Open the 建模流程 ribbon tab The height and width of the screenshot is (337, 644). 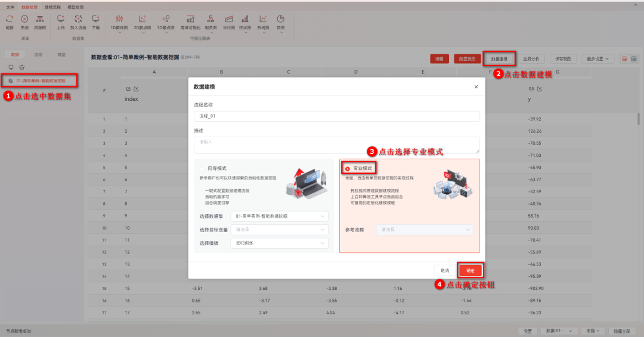pos(52,7)
